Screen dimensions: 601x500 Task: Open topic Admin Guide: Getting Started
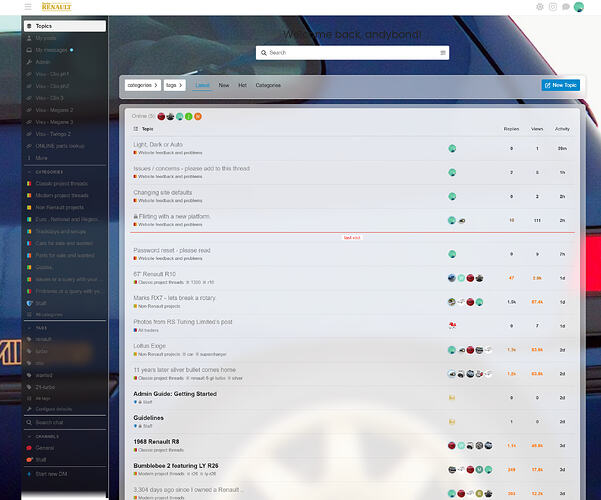pyautogui.click(x=175, y=394)
